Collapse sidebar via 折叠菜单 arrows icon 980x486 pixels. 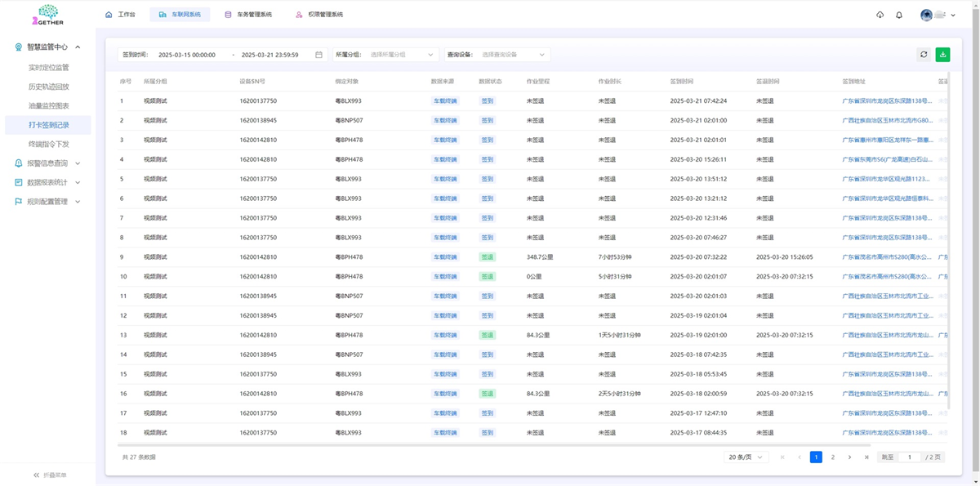[36, 475]
